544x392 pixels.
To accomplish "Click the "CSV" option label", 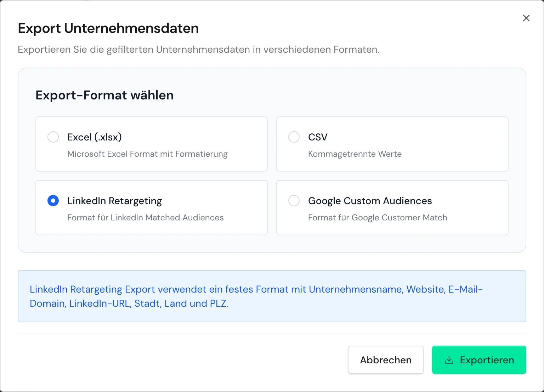I will click(x=318, y=137).
